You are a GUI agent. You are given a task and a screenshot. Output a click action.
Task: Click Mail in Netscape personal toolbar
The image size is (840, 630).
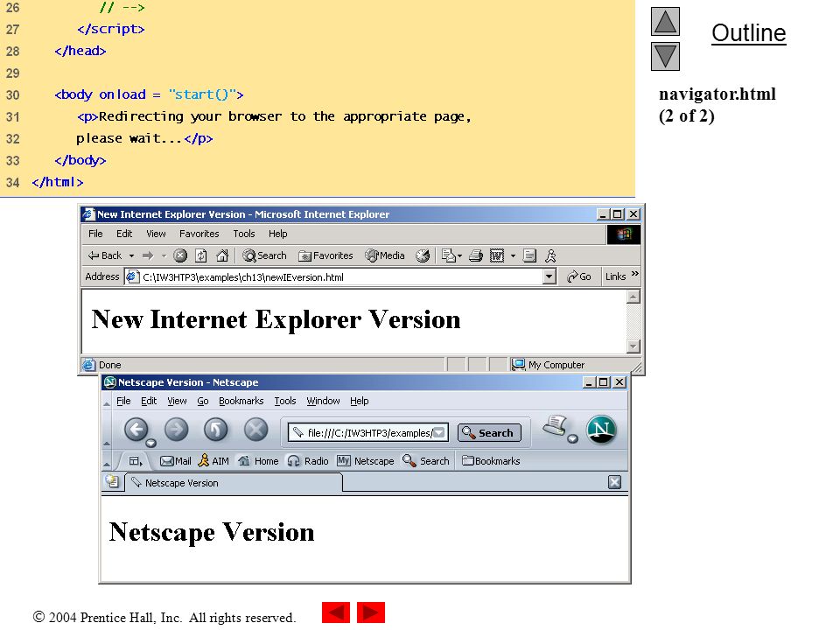point(176,461)
